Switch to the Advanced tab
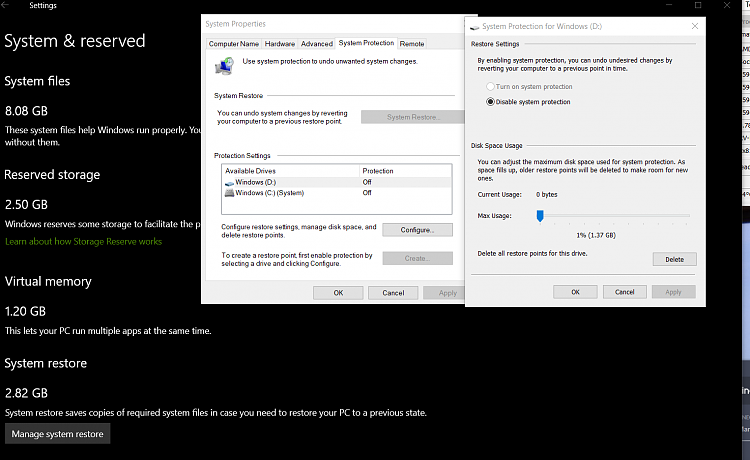Image resolution: width=750 pixels, height=460 pixels. (x=317, y=44)
